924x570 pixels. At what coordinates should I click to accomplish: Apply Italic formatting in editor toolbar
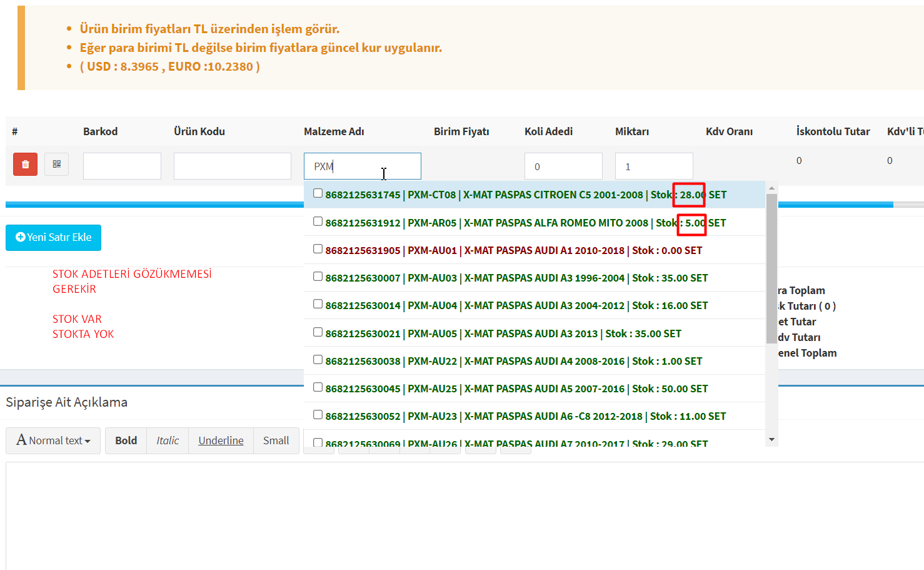(x=168, y=440)
